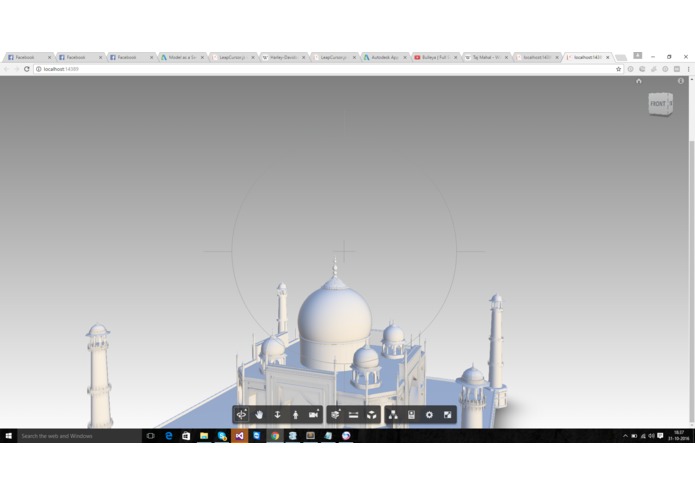Open the Measure tool
Viewport: 695px width, 494px height.
(x=353, y=415)
